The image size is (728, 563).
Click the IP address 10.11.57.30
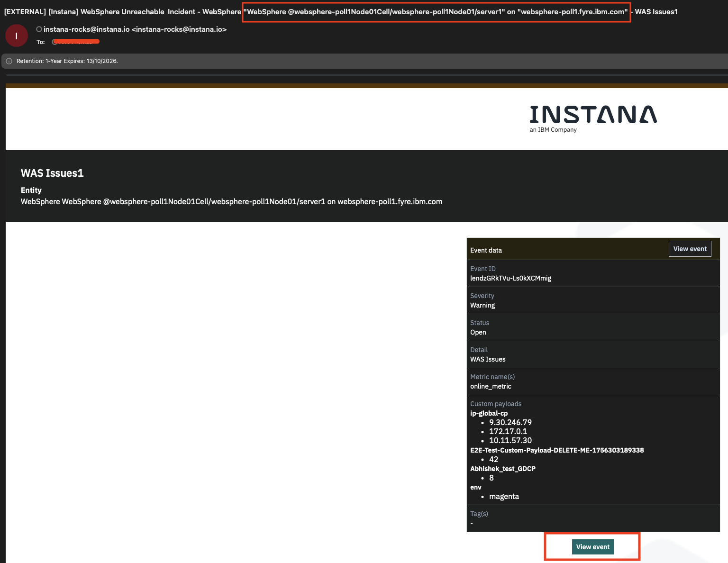pyautogui.click(x=510, y=440)
